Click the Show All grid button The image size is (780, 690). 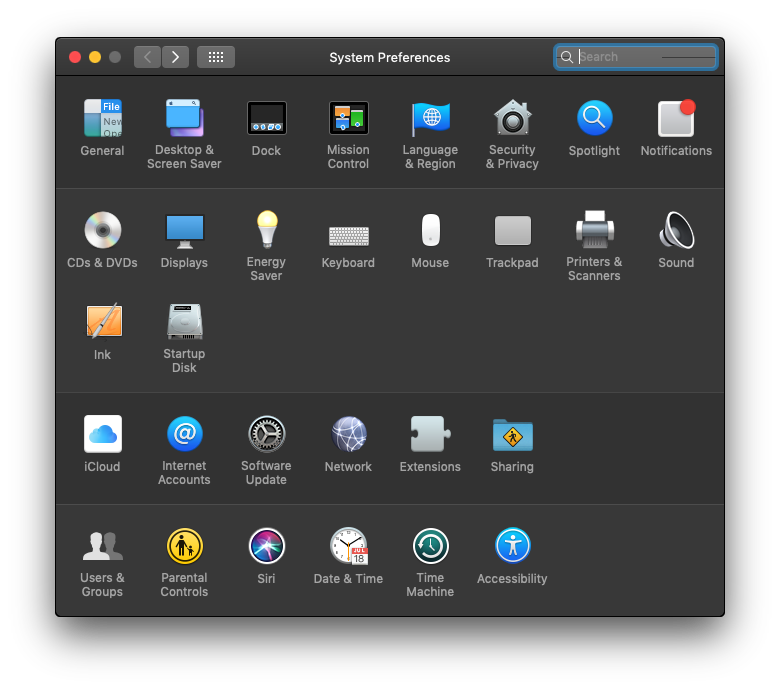pos(216,57)
